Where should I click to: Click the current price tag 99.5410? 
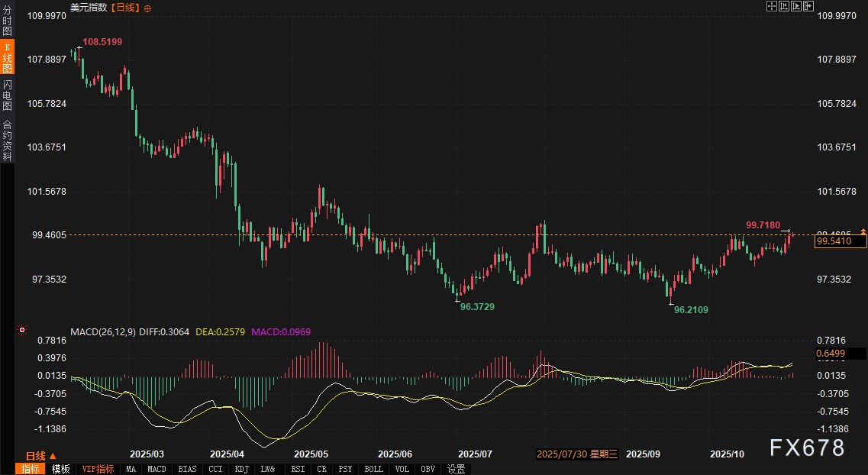pyautogui.click(x=840, y=241)
